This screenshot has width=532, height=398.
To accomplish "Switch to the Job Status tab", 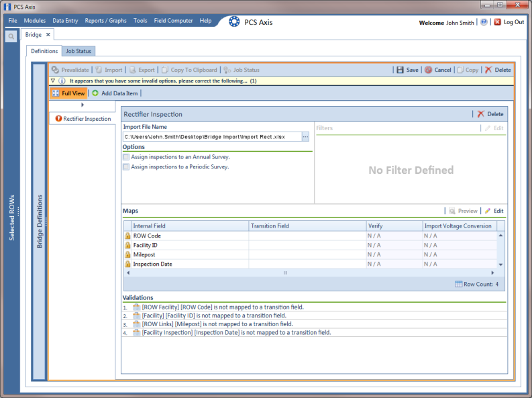I will point(78,51).
